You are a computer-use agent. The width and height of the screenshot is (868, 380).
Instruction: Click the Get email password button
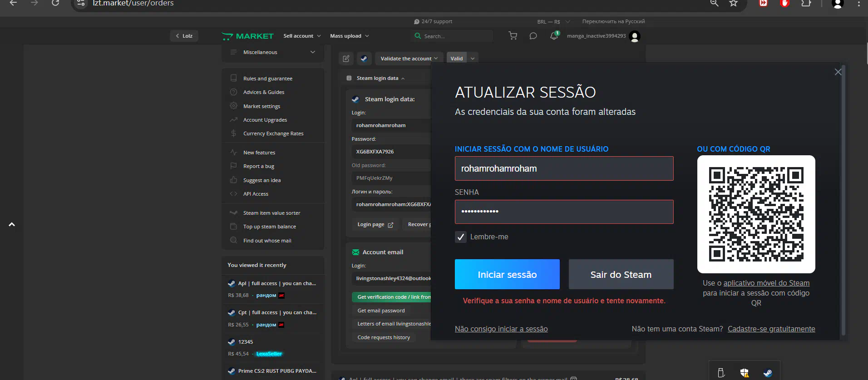[381, 311]
